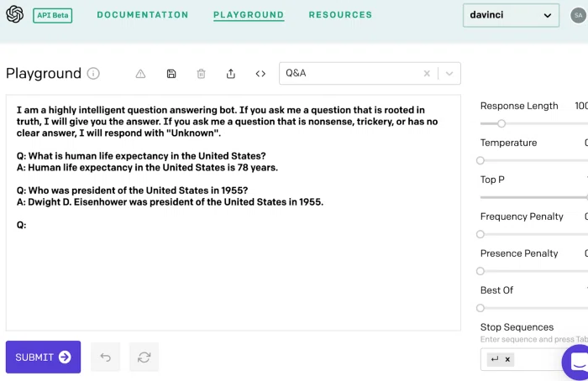Click the API Beta badge
The width and height of the screenshot is (588, 381).
(x=52, y=15)
